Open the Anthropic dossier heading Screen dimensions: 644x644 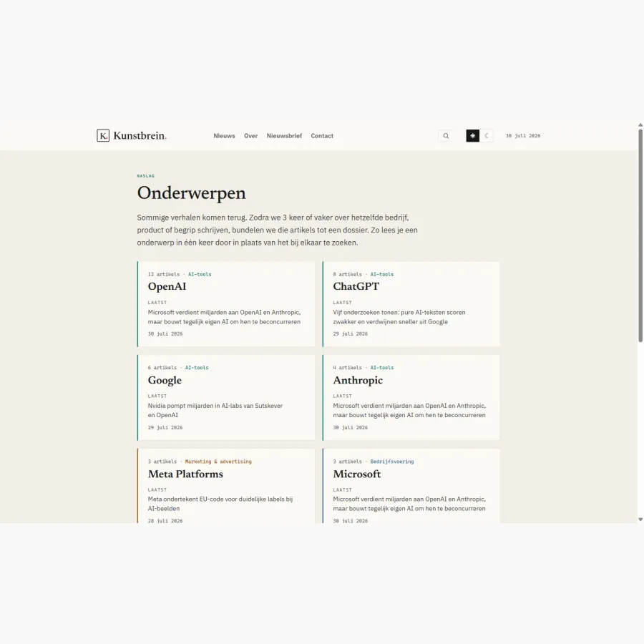pos(358,381)
